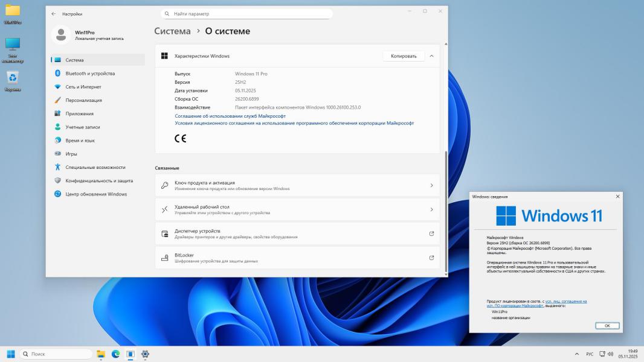Go to Конфиденциальность и защита settings
The image size is (644, 362).
99,180
